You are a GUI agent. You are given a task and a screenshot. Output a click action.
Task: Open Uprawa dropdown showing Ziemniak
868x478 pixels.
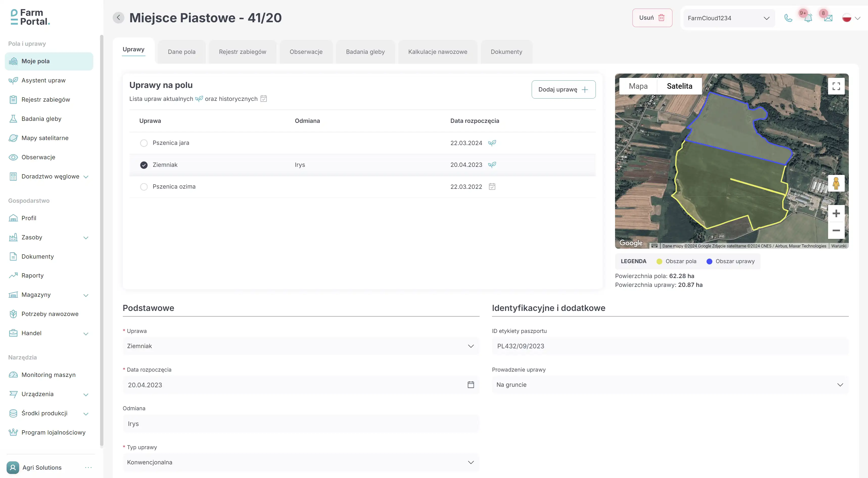click(x=300, y=346)
